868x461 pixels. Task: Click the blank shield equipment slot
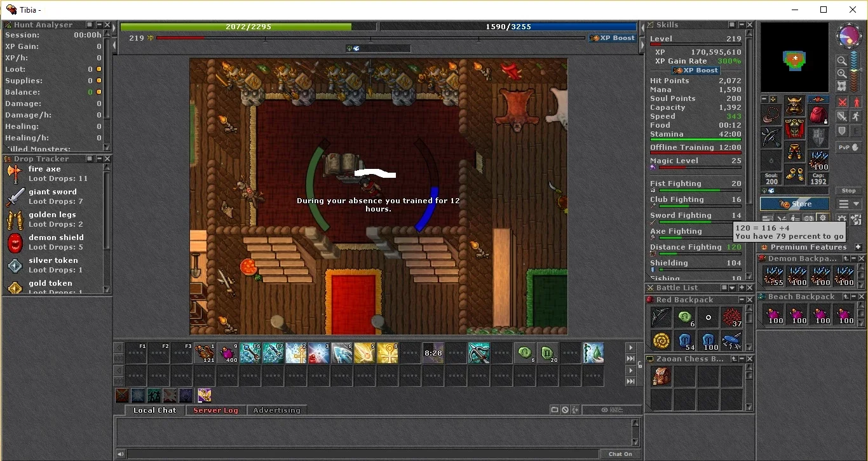[818, 138]
